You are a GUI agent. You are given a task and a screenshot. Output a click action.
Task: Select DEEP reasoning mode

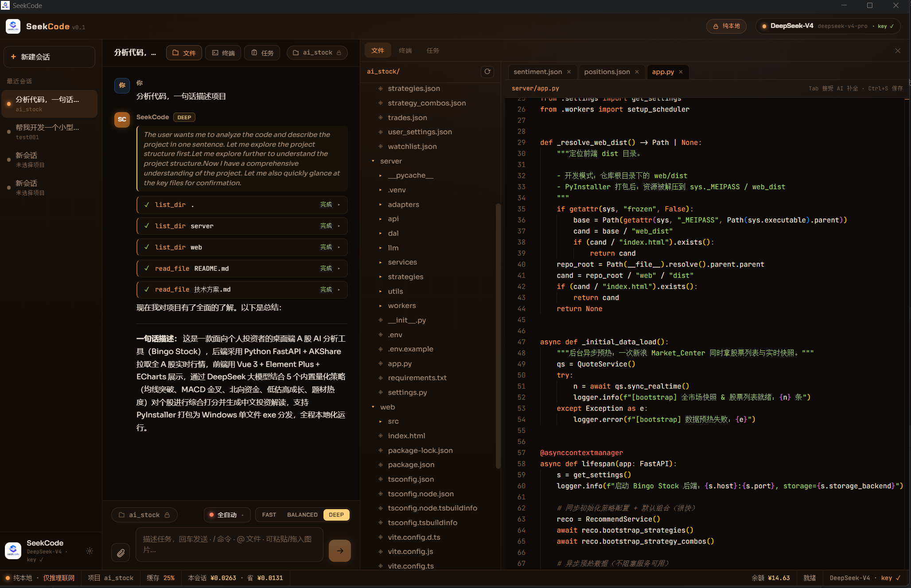point(336,515)
